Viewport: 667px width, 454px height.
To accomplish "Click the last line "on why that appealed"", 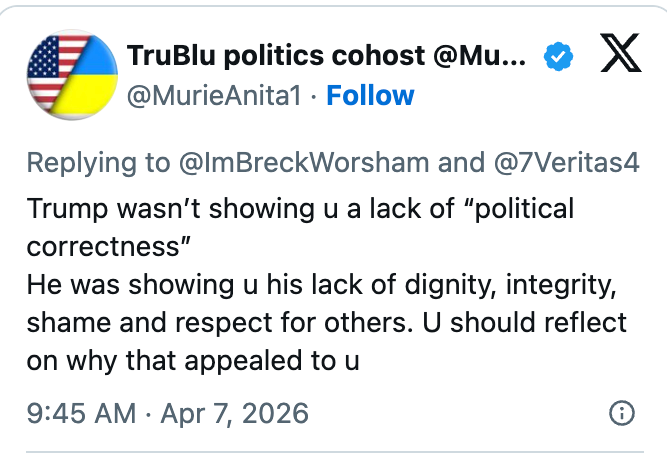I will [x=190, y=360].
